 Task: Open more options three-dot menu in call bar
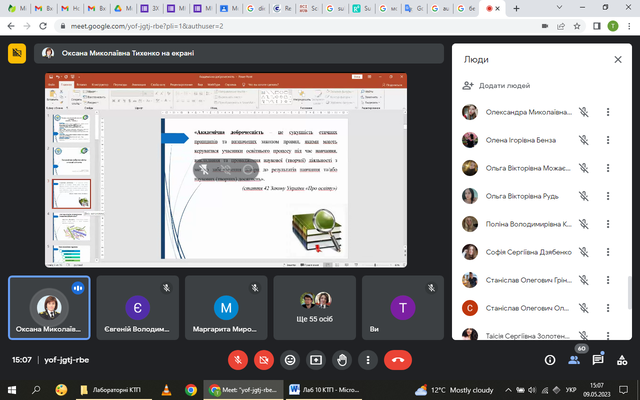368,358
